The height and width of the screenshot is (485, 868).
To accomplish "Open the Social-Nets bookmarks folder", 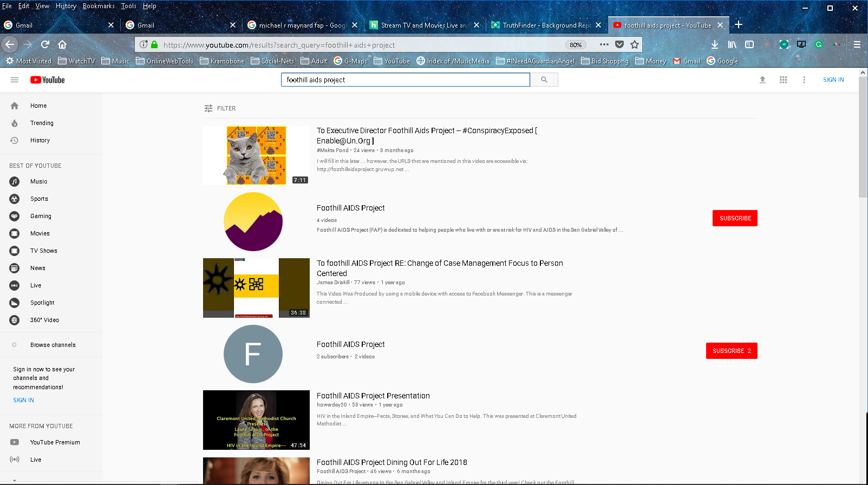I will [272, 61].
